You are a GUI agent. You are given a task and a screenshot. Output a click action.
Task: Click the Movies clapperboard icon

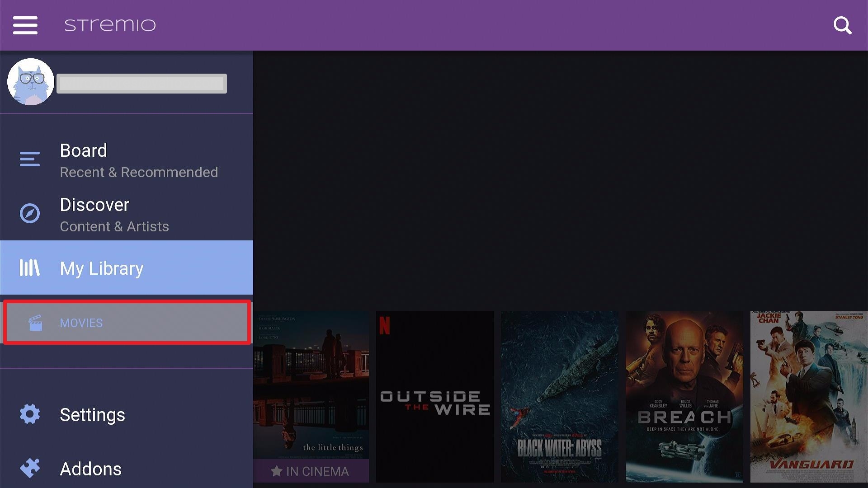[x=35, y=323]
